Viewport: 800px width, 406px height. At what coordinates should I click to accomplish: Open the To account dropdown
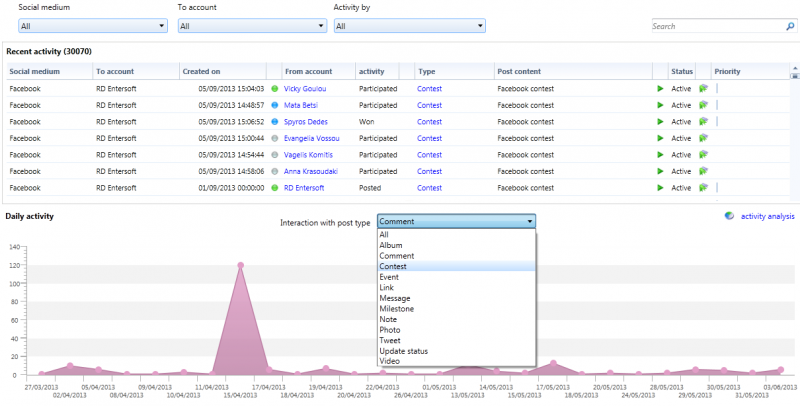252,26
